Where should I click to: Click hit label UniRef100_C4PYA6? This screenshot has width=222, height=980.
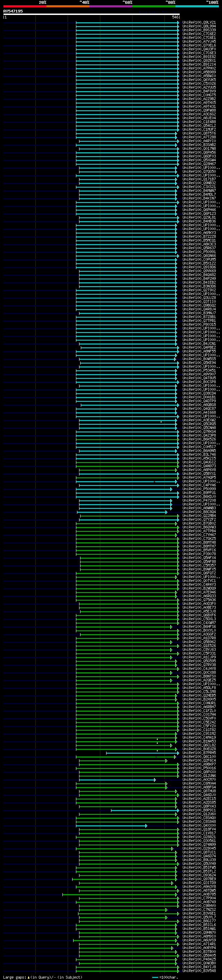point(199,485)
